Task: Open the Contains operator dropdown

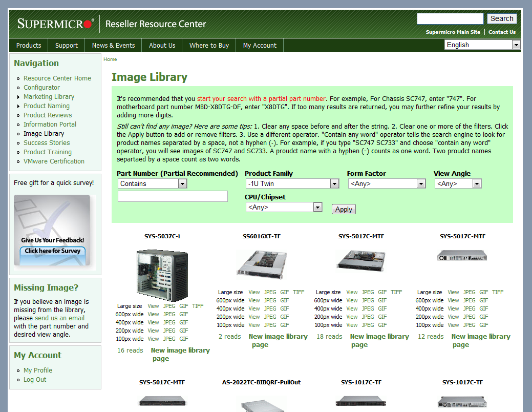Action: tap(153, 184)
